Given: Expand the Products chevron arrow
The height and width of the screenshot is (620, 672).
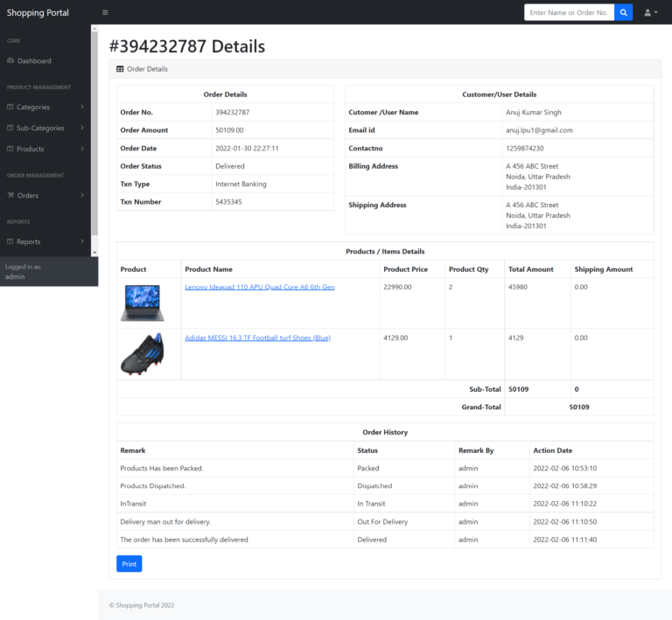Looking at the screenshot, I should click(82, 149).
